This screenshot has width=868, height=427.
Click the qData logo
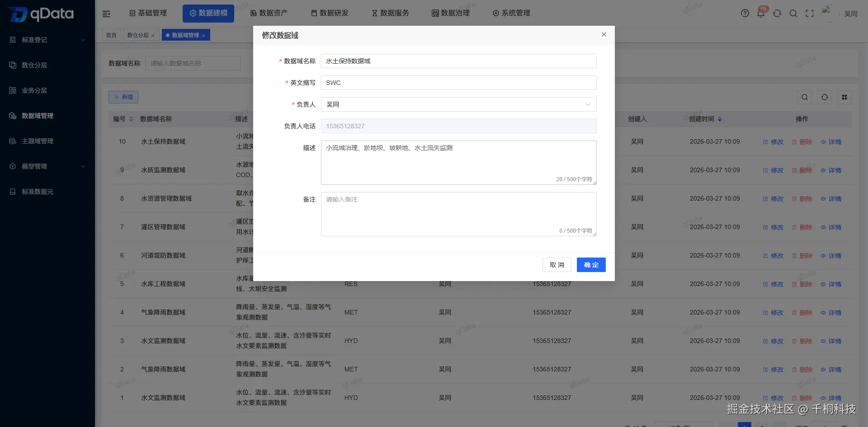tap(41, 14)
